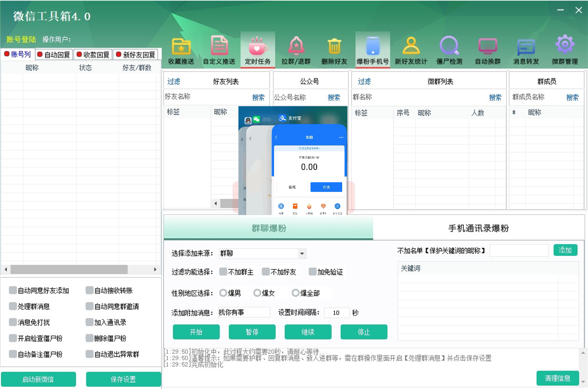Click the 停止 button
The image size is (588, 389).
[364, 332]
